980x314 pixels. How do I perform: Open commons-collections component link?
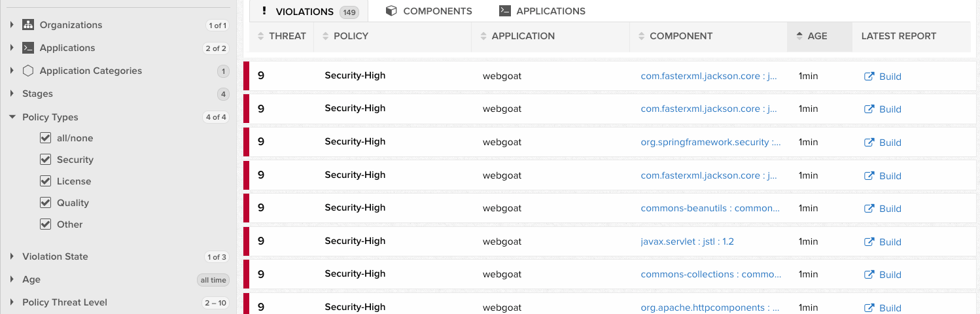click(710, 274)
